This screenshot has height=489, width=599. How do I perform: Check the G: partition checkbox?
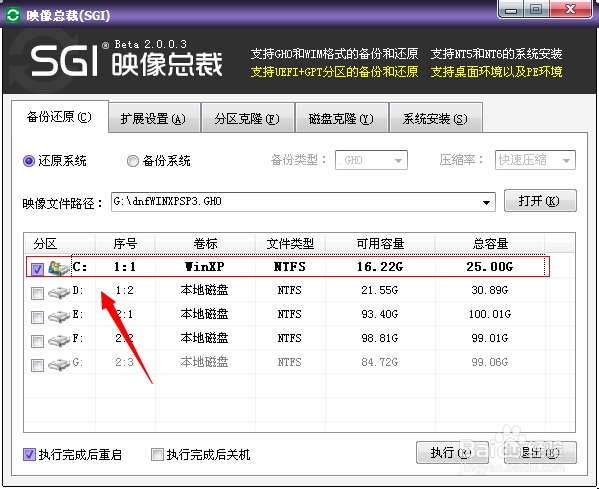pyautogui.click(x=37, y=365)
